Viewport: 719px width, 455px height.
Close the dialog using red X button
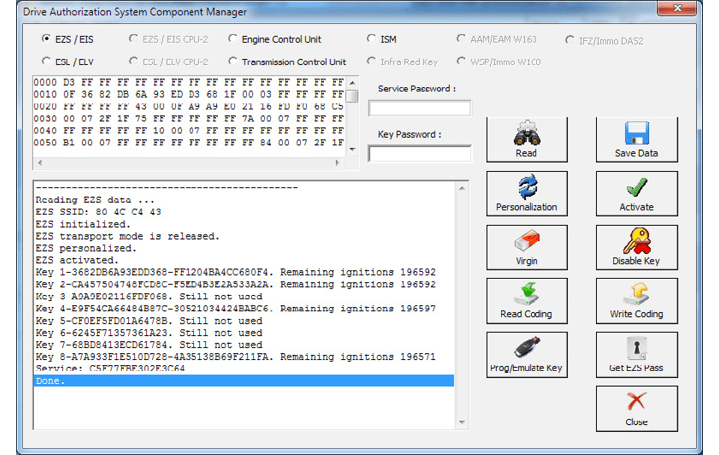tap(636, 408)
